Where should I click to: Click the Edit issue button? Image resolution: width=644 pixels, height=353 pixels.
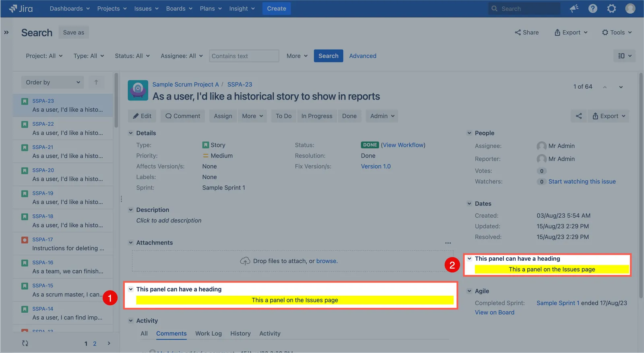[142, 116]
